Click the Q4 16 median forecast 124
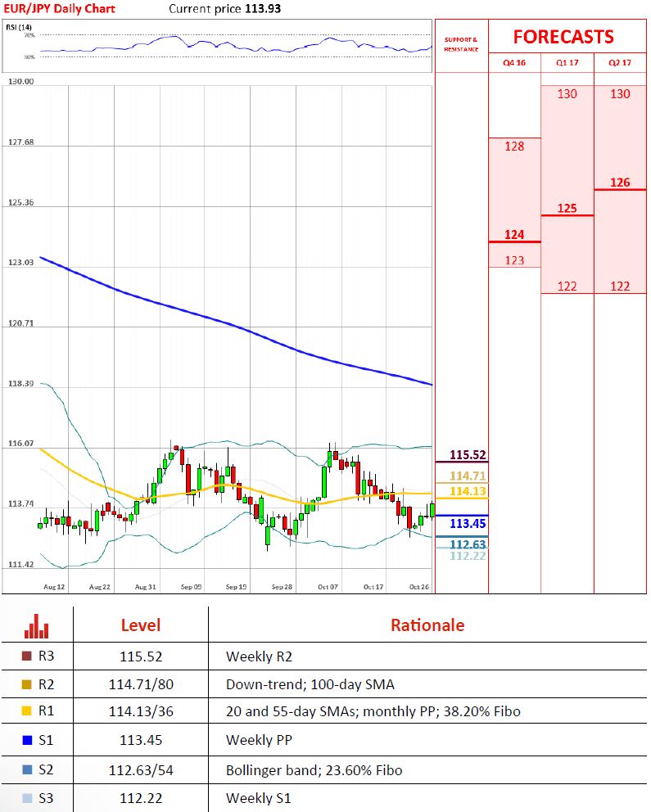Screen dimensions: 651x812 tap(514, 235)
